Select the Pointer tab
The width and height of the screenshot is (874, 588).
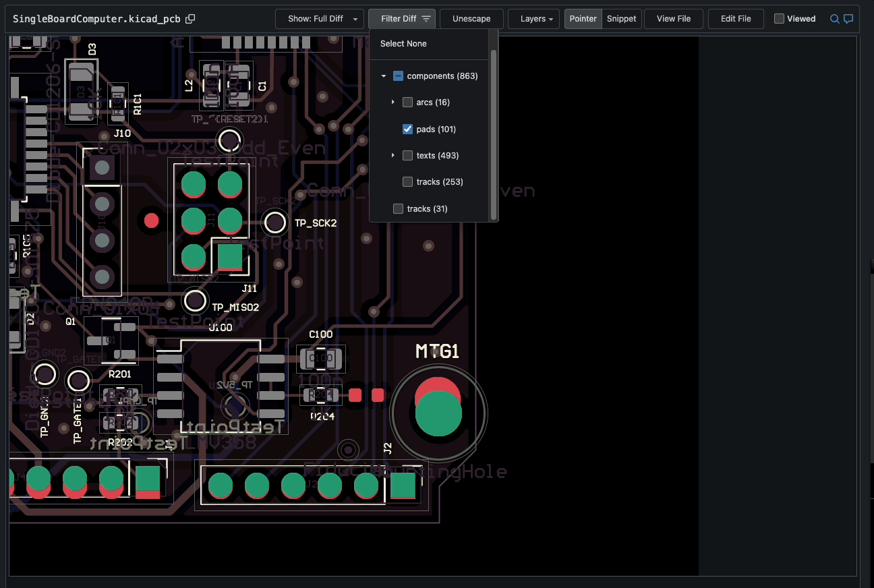(583, 18)
